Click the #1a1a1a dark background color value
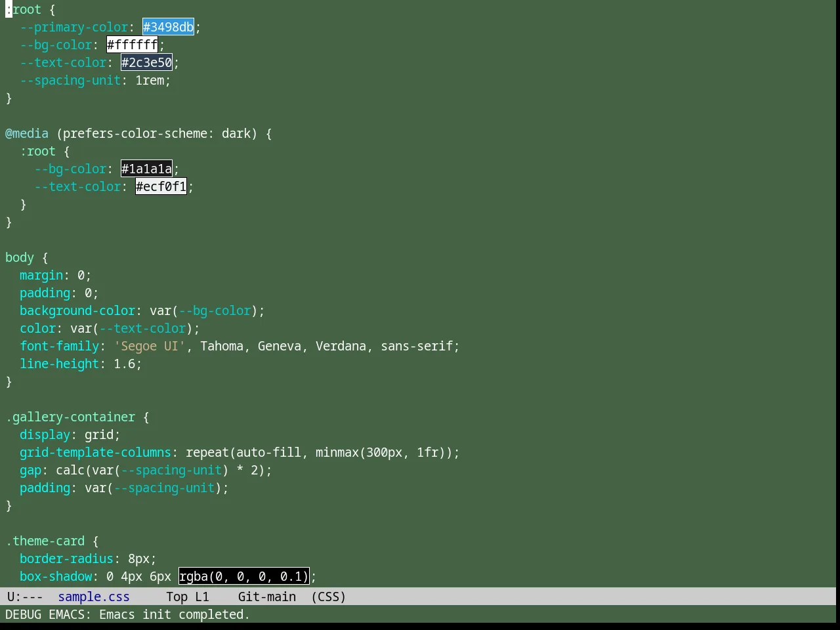840x630 pixels. 146,169
